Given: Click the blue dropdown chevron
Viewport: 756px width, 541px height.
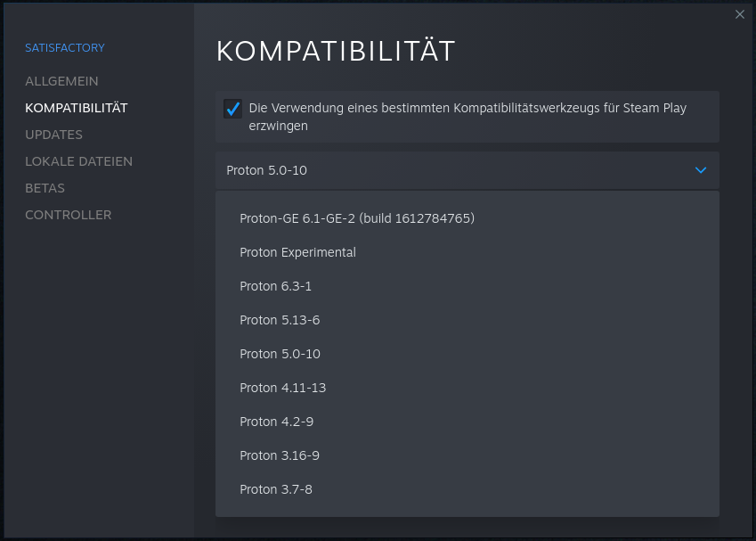Looking at the screenshot, I should (x=700, y=170).
